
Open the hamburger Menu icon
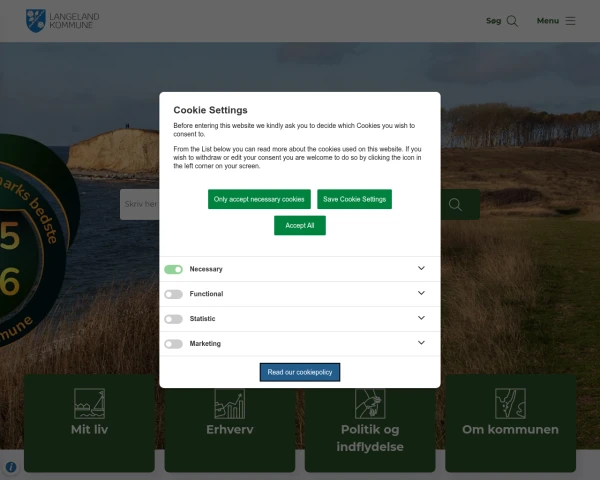click(570, 21)
